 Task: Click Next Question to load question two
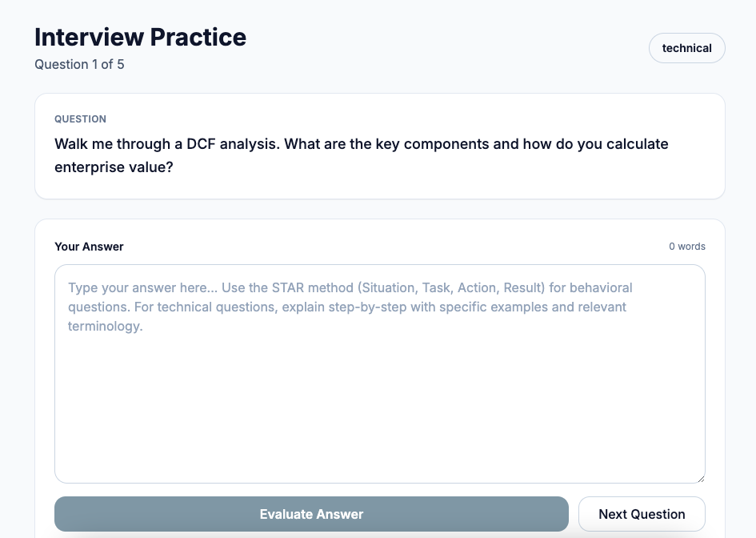coord(642,514)
